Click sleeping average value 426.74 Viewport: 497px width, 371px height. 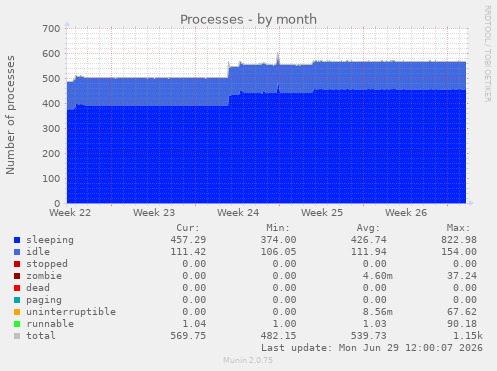pos(369,240)
